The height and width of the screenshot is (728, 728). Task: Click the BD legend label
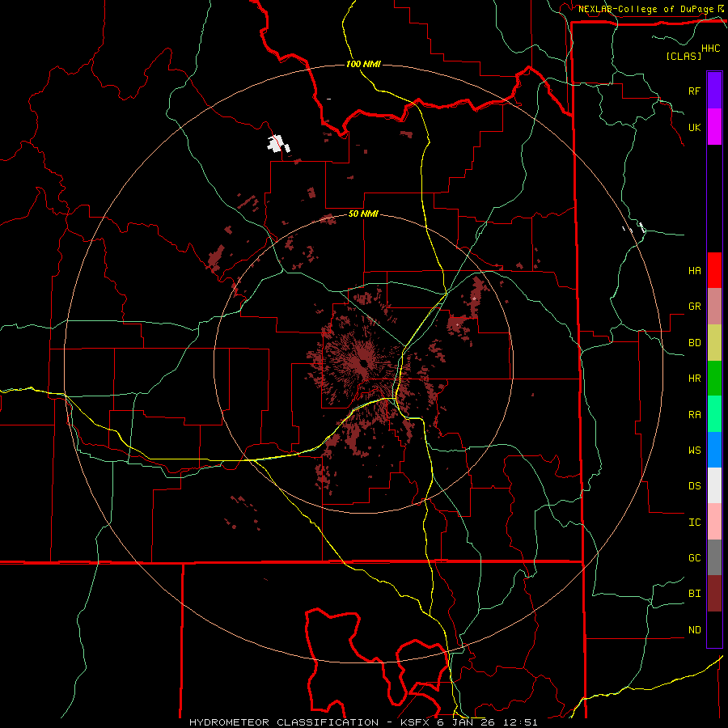pos(694,342)
